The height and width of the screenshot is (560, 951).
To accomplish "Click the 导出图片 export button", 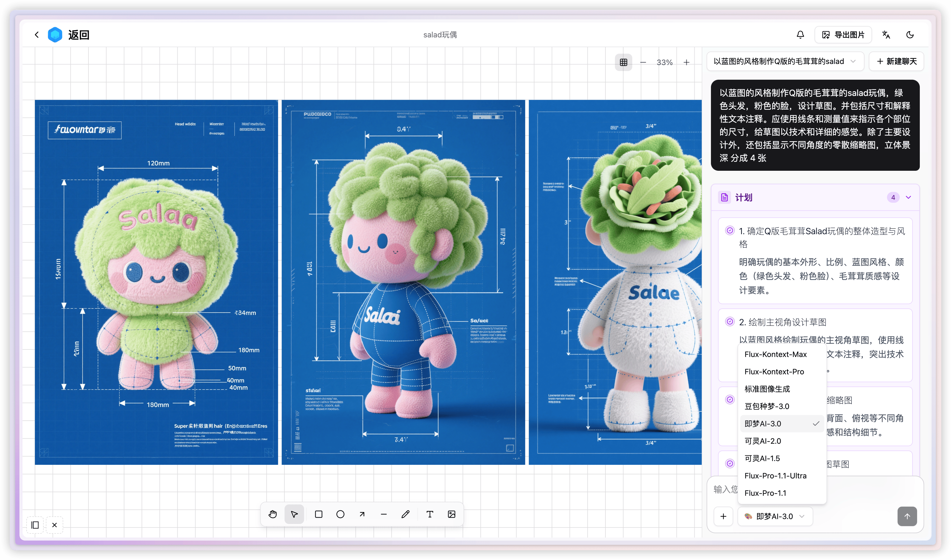I will [843, 35].
